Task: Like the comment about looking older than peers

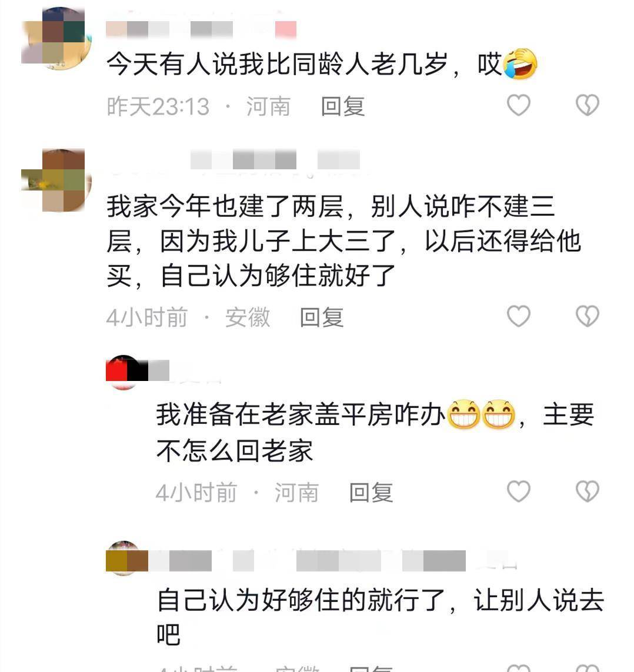Action: pyautogui.click(x=519, y=105)
